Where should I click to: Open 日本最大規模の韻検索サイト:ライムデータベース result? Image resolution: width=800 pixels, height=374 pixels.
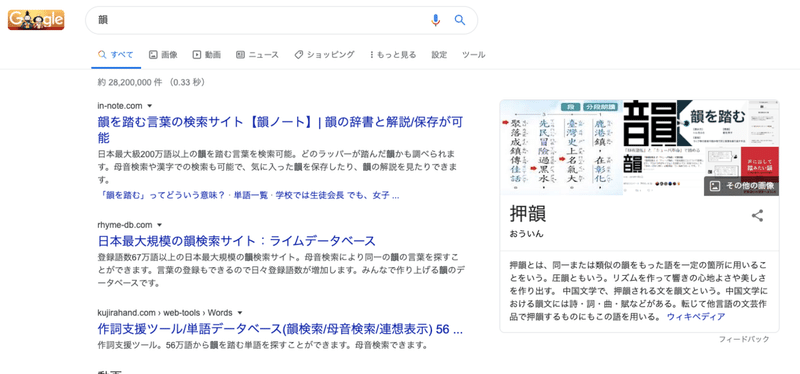coord(236,241)
